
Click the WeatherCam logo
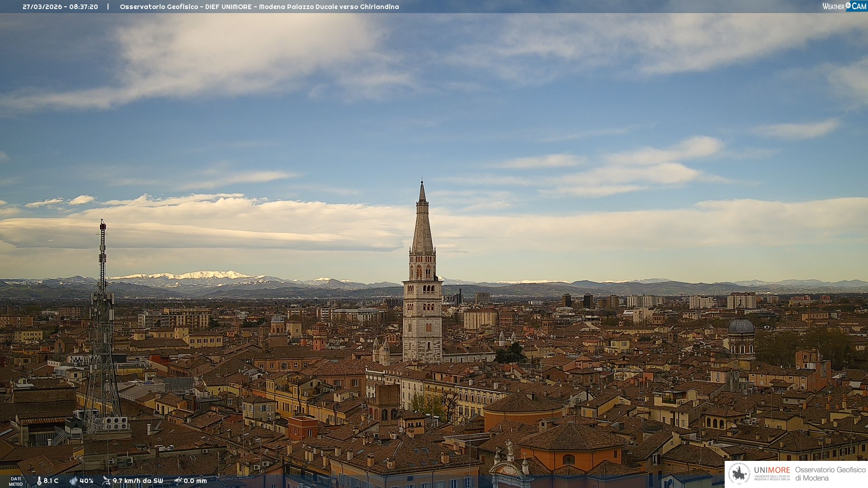pos(844,6)
